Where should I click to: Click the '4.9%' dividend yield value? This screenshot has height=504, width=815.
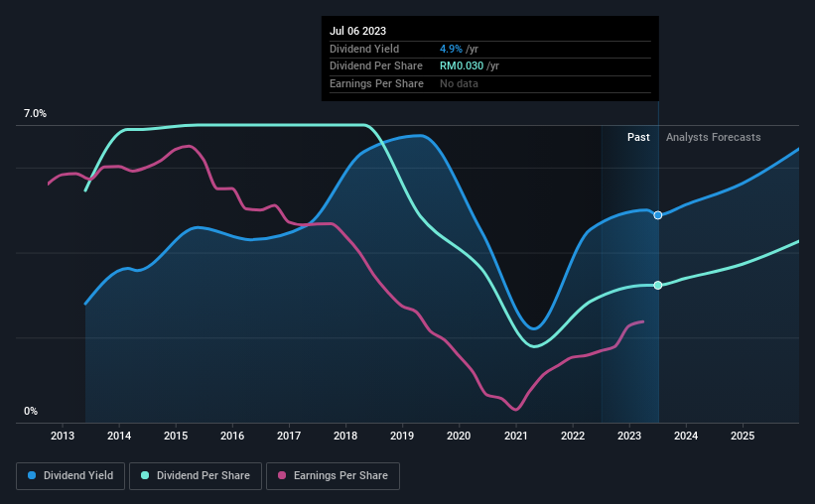click(451, 49)
